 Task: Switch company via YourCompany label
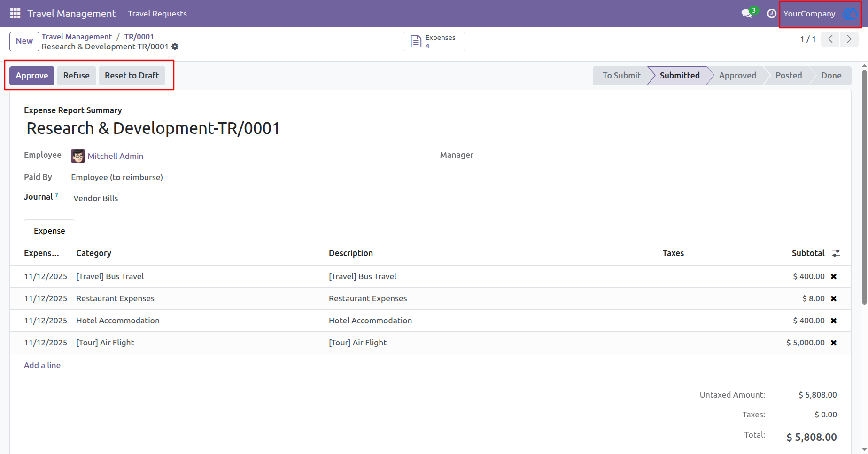tap(809, 14)
